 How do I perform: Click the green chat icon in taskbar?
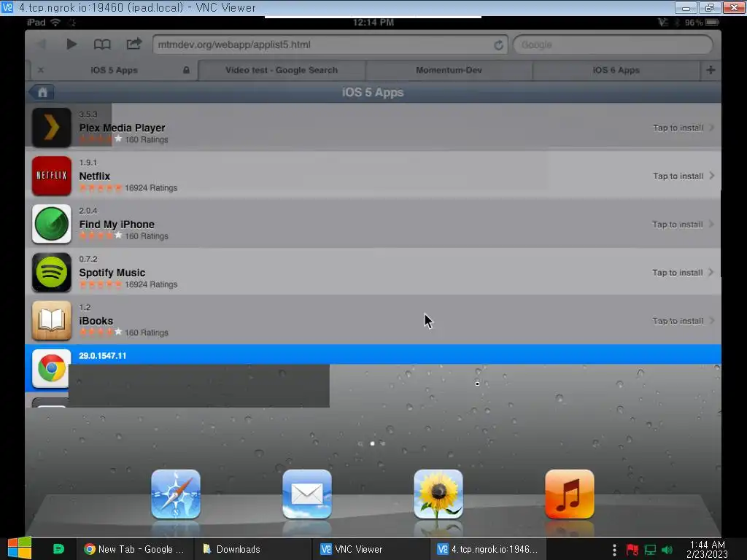point(58,549)
